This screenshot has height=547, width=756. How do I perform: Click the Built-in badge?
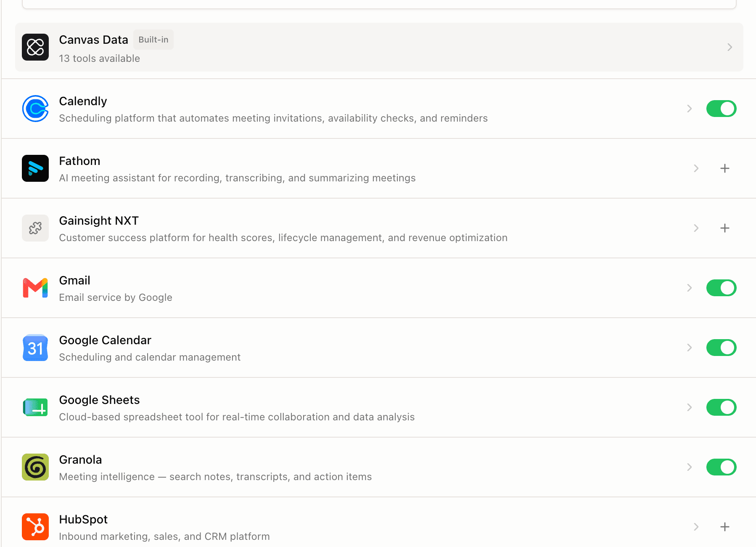click(153, 40)
